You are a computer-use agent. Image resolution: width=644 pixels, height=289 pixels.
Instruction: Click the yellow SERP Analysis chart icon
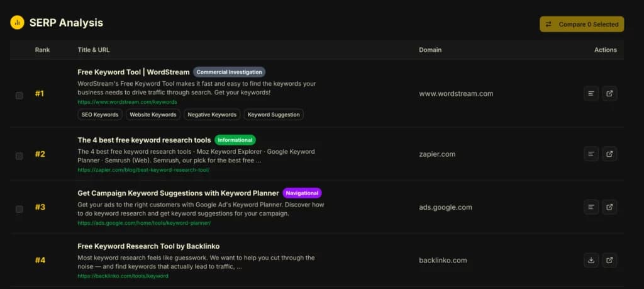(x=17, y=23)
